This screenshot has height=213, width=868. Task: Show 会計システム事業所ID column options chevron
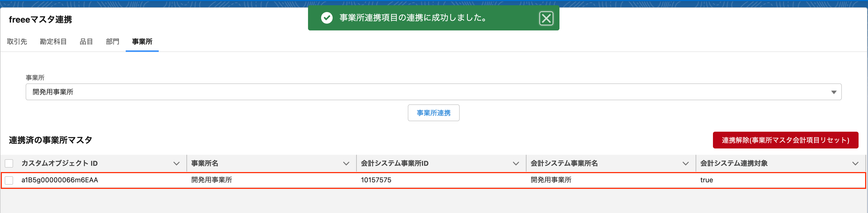[515, 163]
